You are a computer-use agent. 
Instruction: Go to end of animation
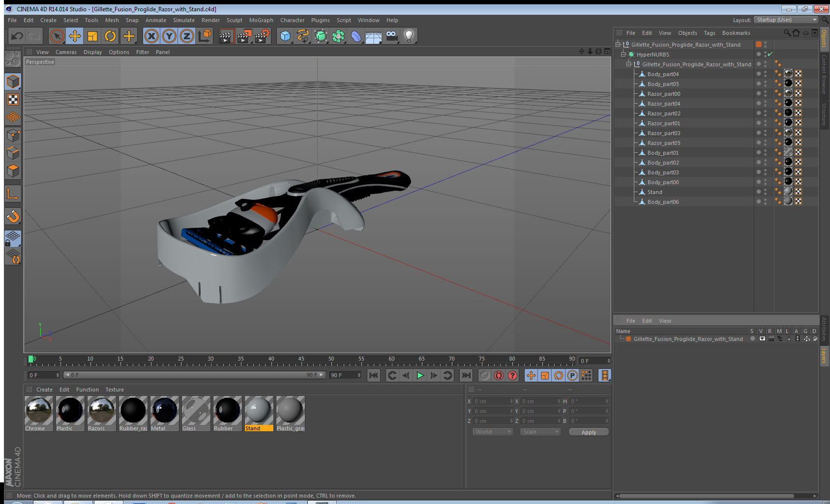tap(466, 375)
